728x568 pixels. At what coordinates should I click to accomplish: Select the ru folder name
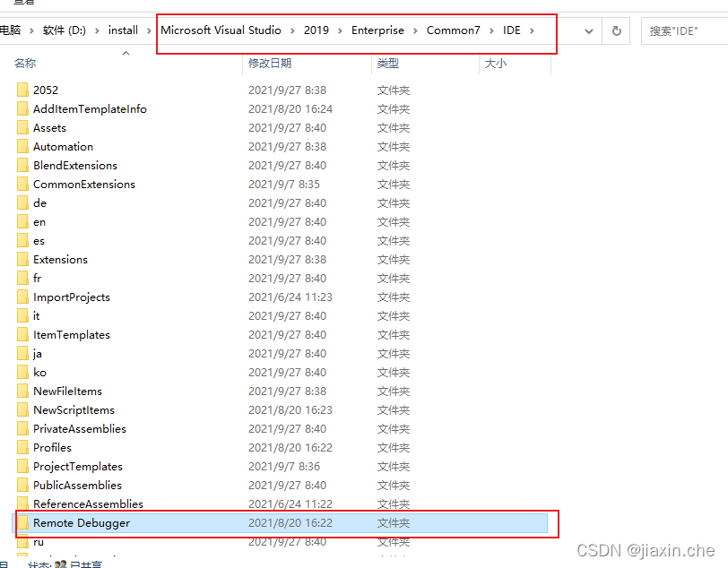39,542
